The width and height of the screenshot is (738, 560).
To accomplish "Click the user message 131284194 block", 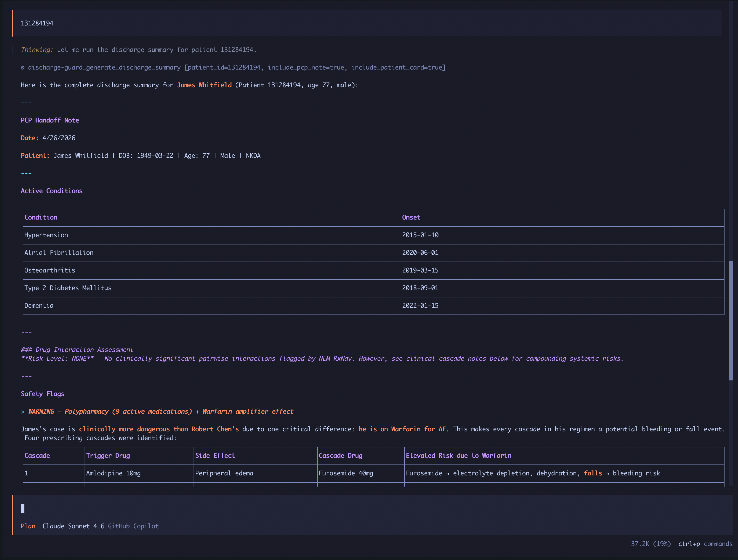I will click(37, 23).
